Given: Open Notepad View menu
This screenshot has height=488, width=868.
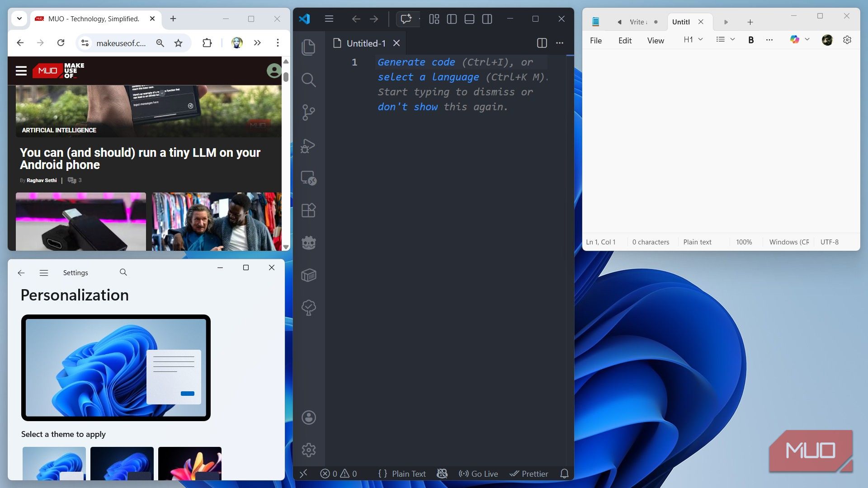Looking at the screenshot, I should click(x=656, y=41).
